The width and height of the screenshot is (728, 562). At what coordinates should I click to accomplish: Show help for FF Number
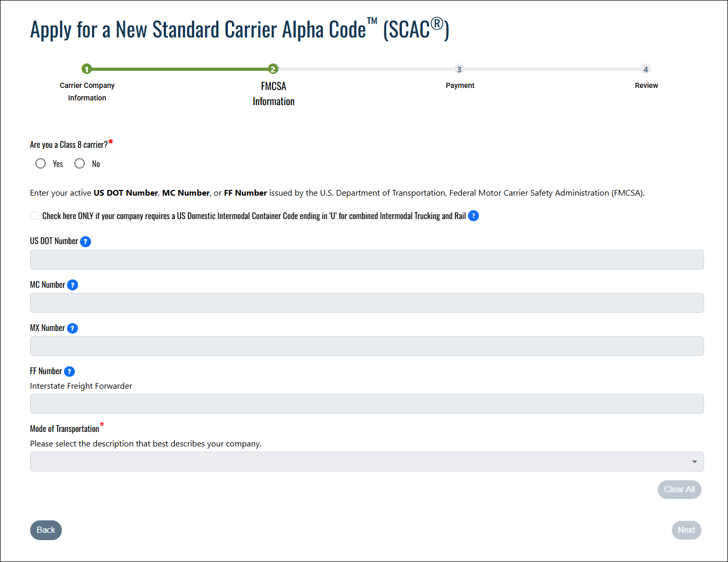click(x=69, y=372)
